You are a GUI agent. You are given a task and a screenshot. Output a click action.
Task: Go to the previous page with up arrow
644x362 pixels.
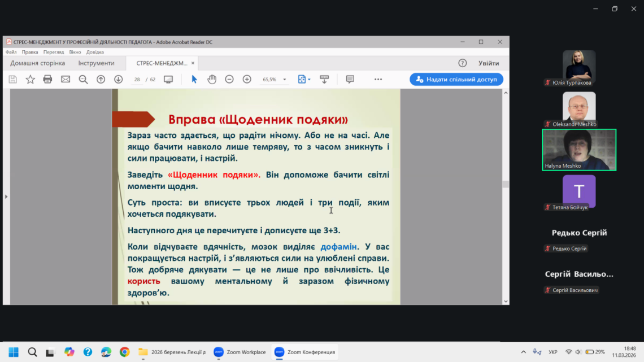point(101,80)
